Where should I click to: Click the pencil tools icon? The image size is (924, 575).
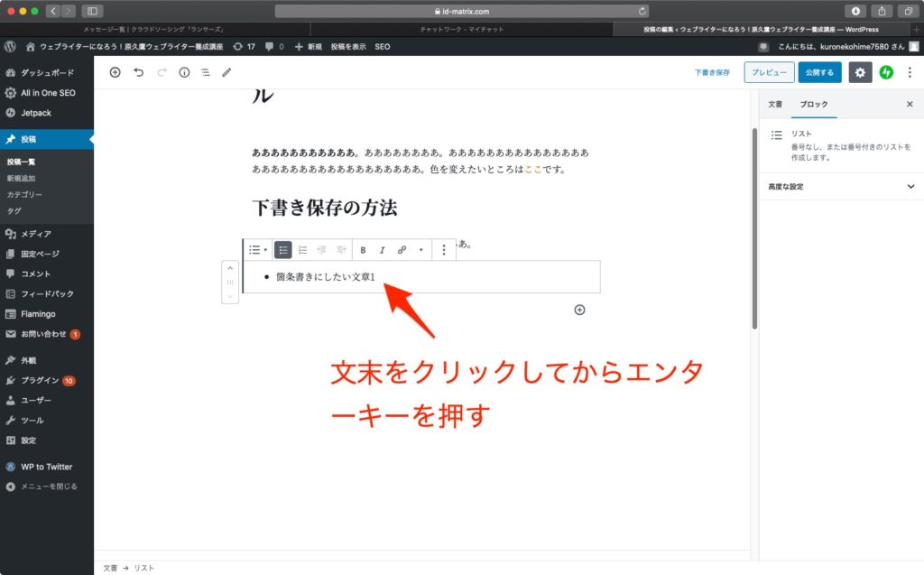pos(226,72)
